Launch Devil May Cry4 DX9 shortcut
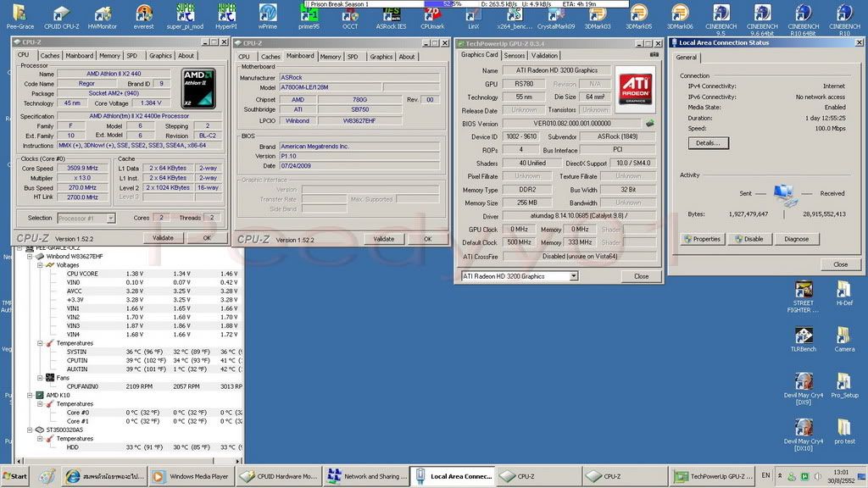The height and width of the screenshot is (488, 868). pos(804,389)
